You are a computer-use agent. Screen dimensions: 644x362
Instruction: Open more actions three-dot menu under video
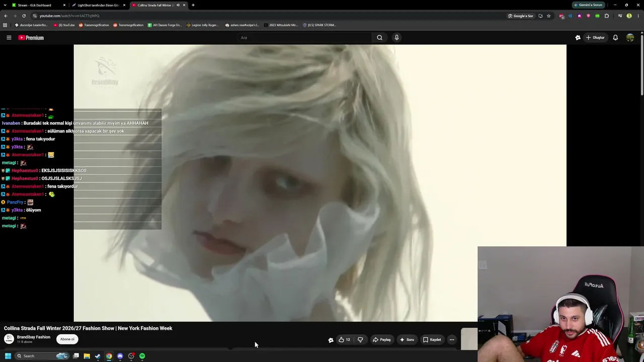click(x=452, y=340)
